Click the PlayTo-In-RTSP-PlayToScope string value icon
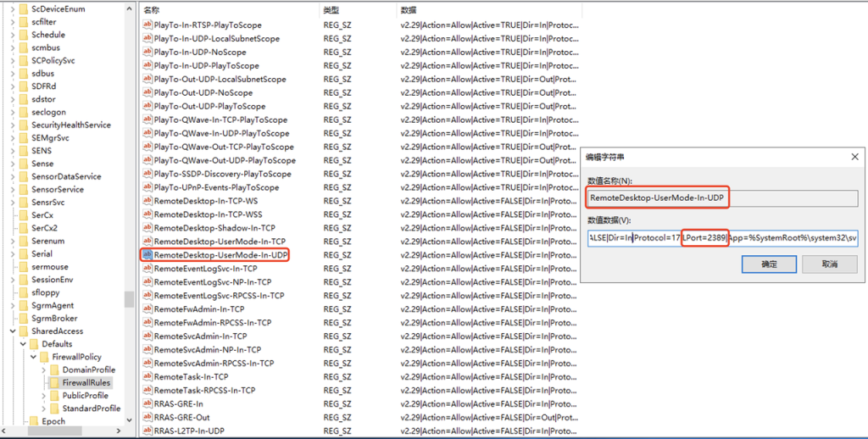This screenshot has height=439, width=868. pos(147,25)
